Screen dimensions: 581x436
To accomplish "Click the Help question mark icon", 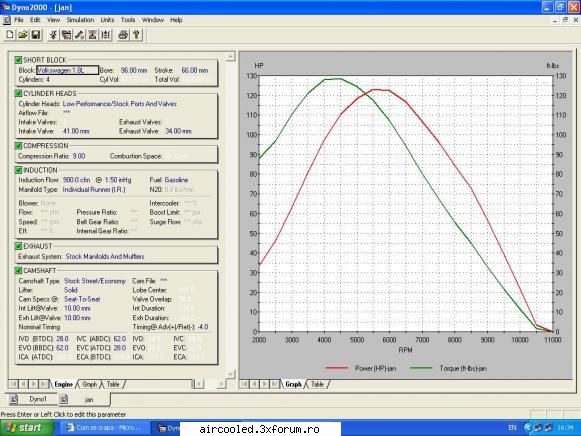I will 136,35.
